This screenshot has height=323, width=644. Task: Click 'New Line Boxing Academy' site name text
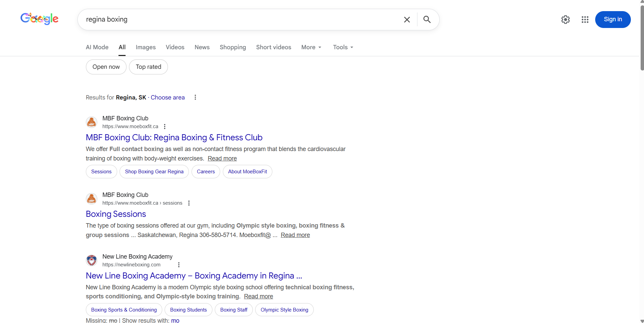pyautogui.click(x=137, y=257)
